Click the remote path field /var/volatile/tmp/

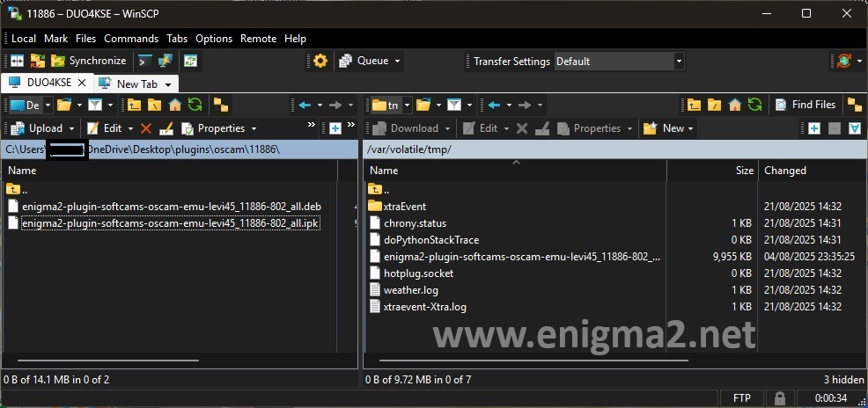tap(615, 149)
